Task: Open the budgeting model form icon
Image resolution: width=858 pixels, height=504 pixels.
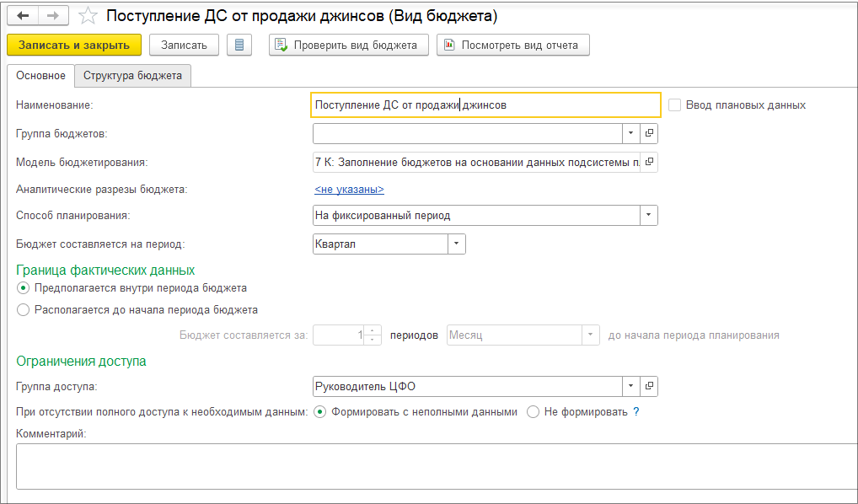Action: click(649, 161)
